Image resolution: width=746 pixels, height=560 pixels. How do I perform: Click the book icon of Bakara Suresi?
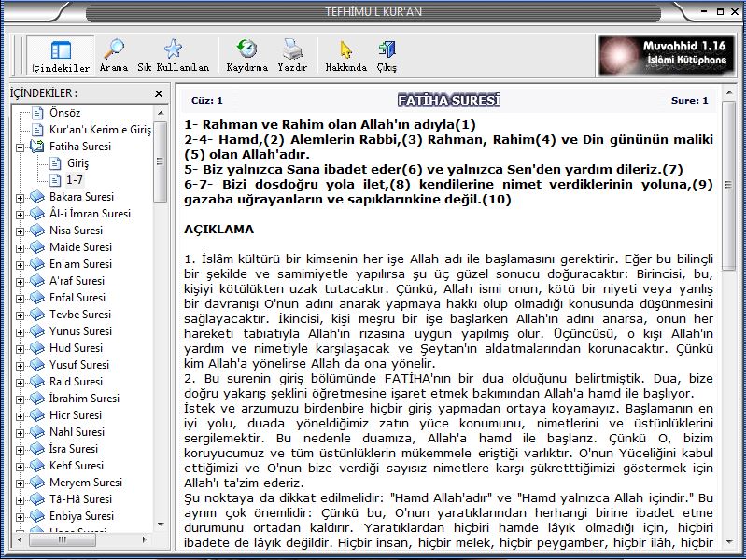pos(37,197)
